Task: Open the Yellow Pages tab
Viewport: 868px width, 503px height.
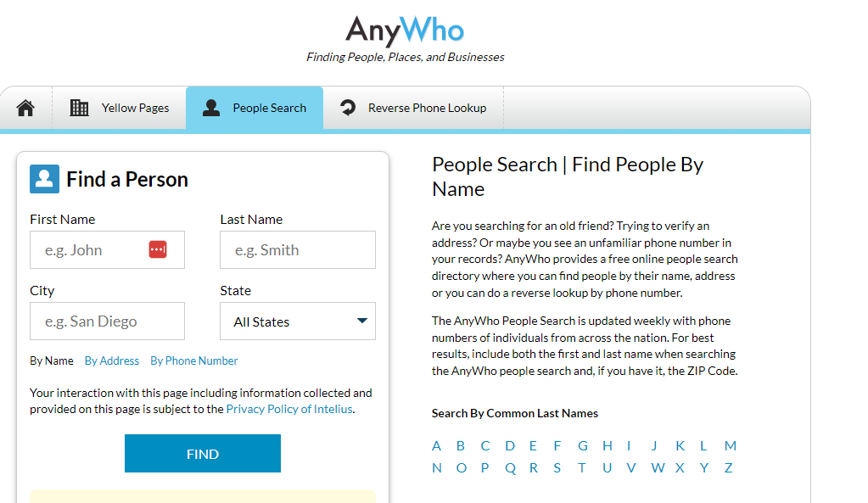Action: [135, 108]
